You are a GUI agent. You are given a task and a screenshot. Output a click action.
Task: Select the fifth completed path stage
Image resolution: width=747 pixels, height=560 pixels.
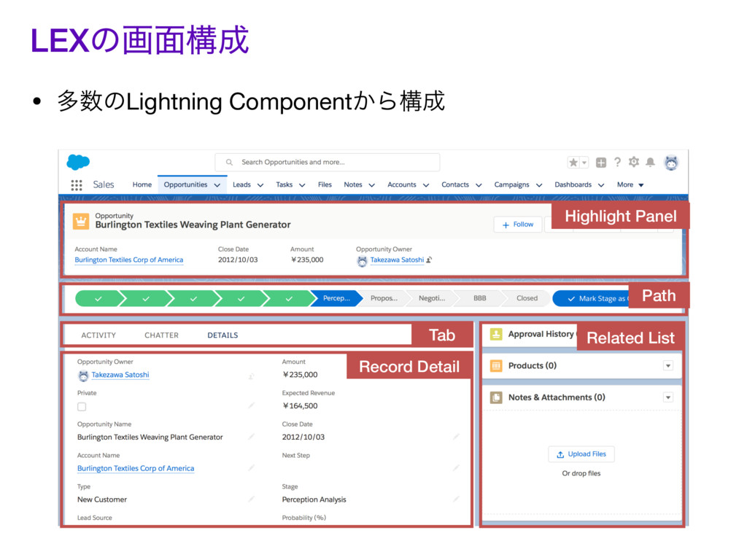click(289, 298)
